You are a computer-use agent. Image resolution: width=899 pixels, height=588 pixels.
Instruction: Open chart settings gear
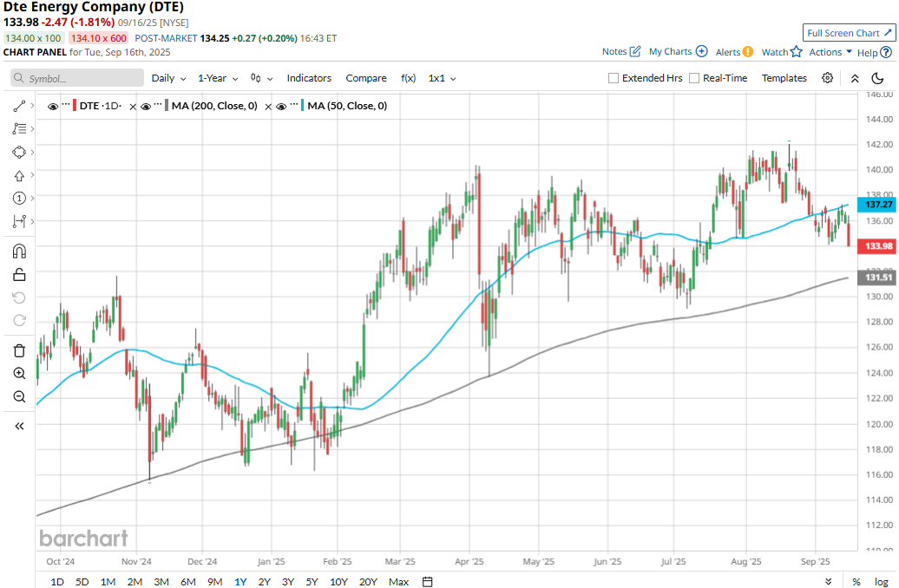[x=827, y=78]
